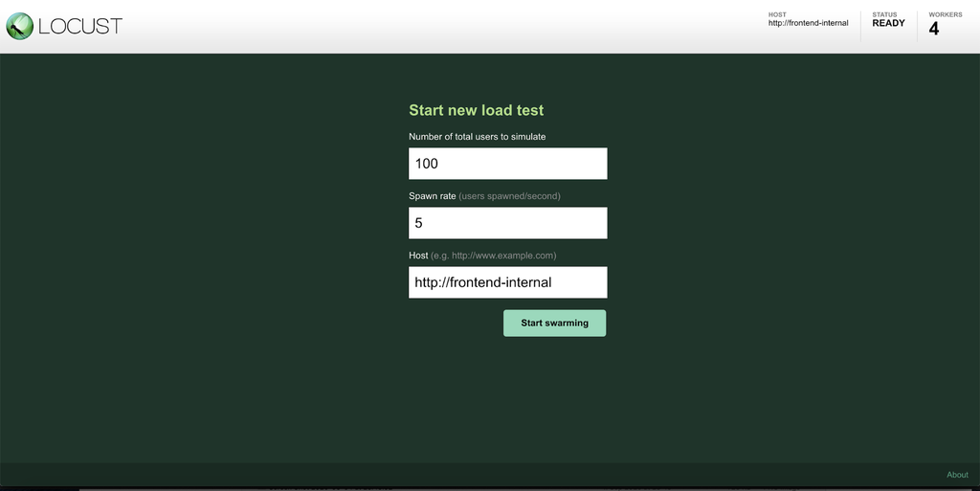Focus the spawn rate field showing 5

coord(507,223)
